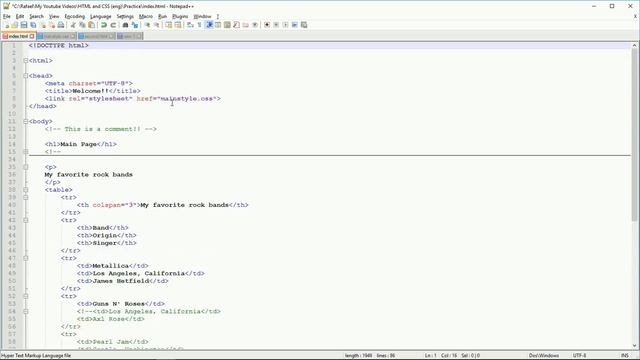
Task: Open Find with the binoculars icon
Action: (125, 25)
